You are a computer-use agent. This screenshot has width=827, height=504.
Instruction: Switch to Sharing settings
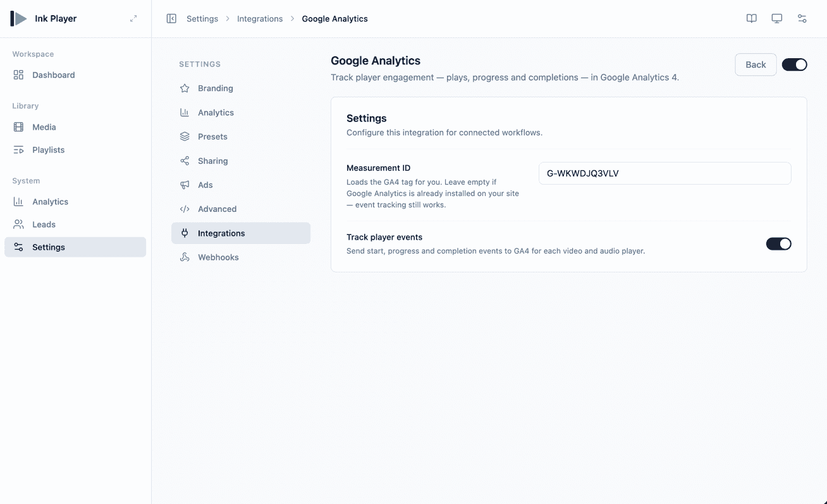[241, 161]
